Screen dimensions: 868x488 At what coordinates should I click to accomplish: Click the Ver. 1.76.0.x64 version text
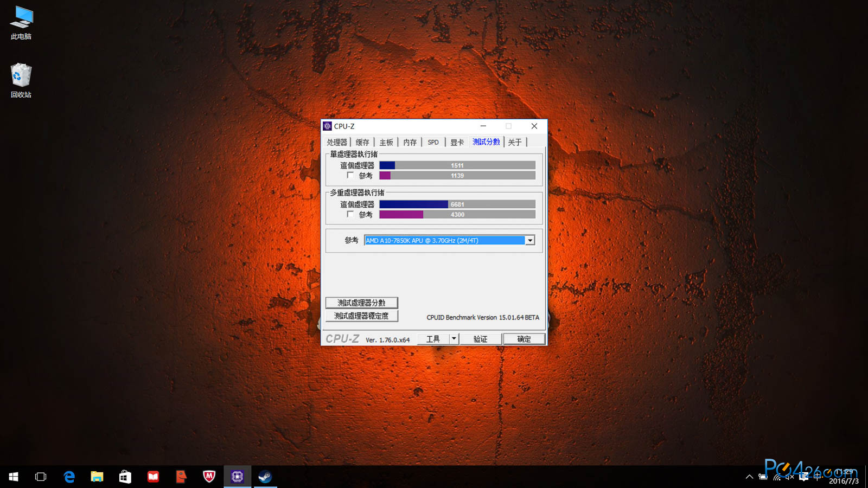point(387,340)
